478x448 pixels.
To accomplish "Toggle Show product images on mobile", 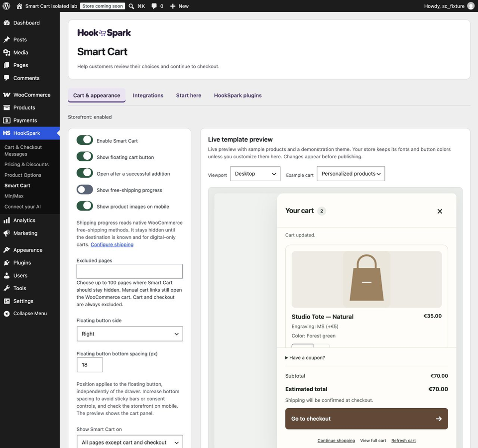I will coord(85,206).
